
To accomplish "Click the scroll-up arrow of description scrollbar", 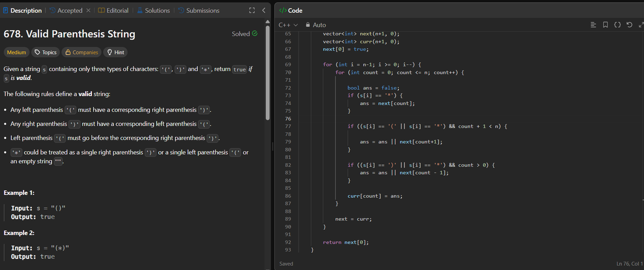I will 268,21.
